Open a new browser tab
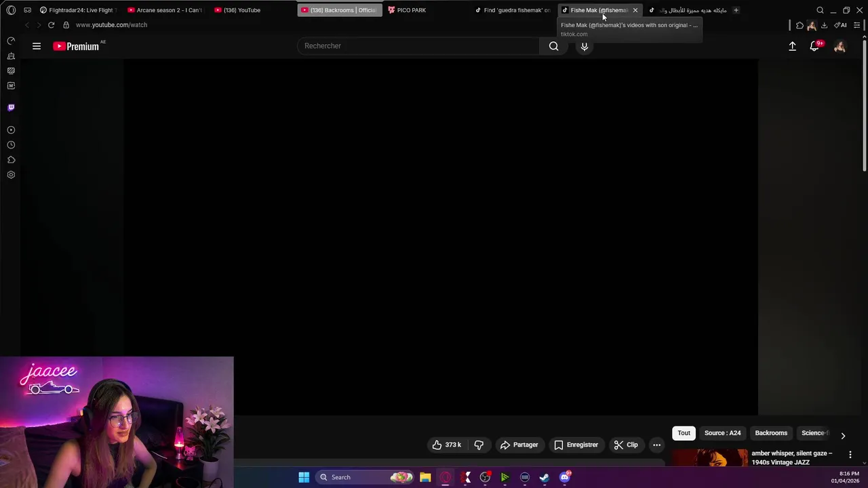Image resolution: width=868 pixels, height=488 pixels. tap(736, 10)
